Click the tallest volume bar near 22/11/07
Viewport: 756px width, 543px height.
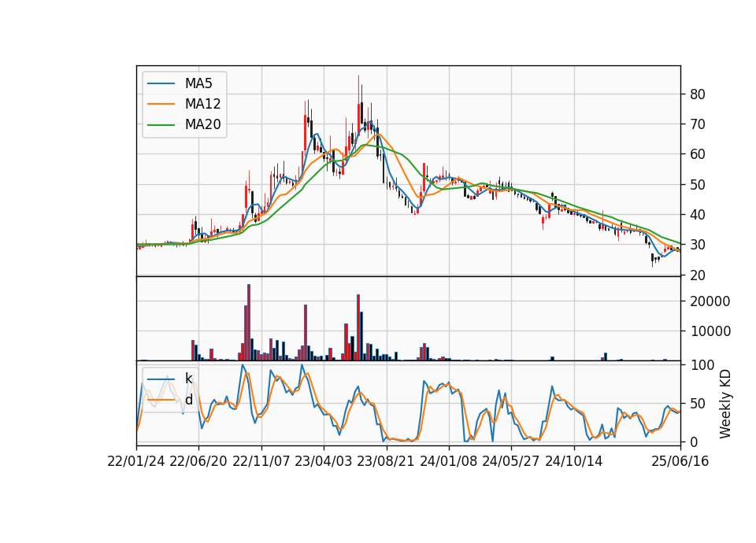[x=249, y=323]
